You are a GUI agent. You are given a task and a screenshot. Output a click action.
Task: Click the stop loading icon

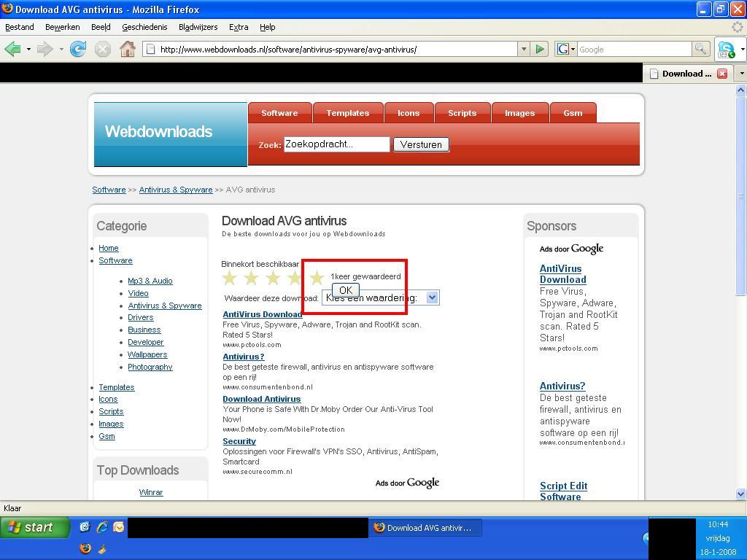(102, 49)
